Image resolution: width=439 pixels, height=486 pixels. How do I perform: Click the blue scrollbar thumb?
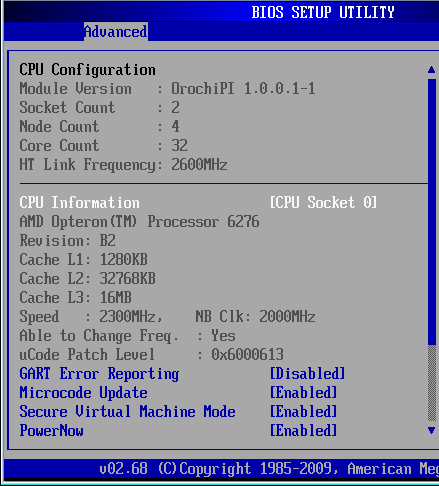pyautogui.click(x=432, y=212)
